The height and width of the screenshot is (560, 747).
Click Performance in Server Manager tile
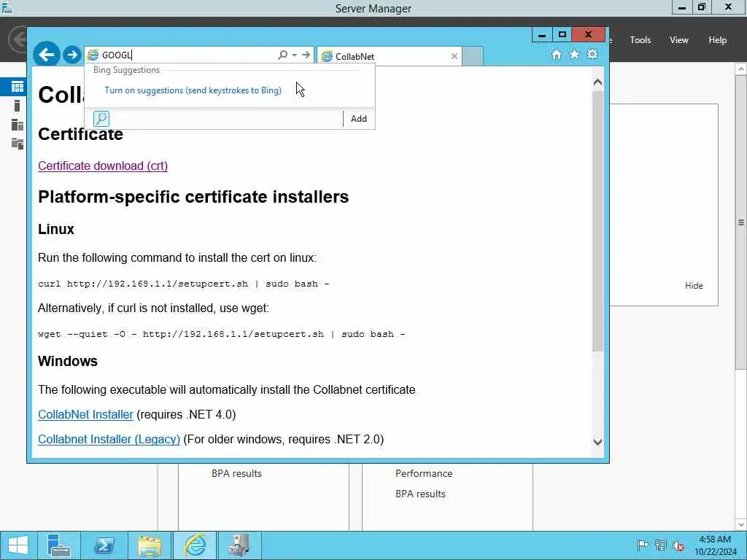coord(424,473)
